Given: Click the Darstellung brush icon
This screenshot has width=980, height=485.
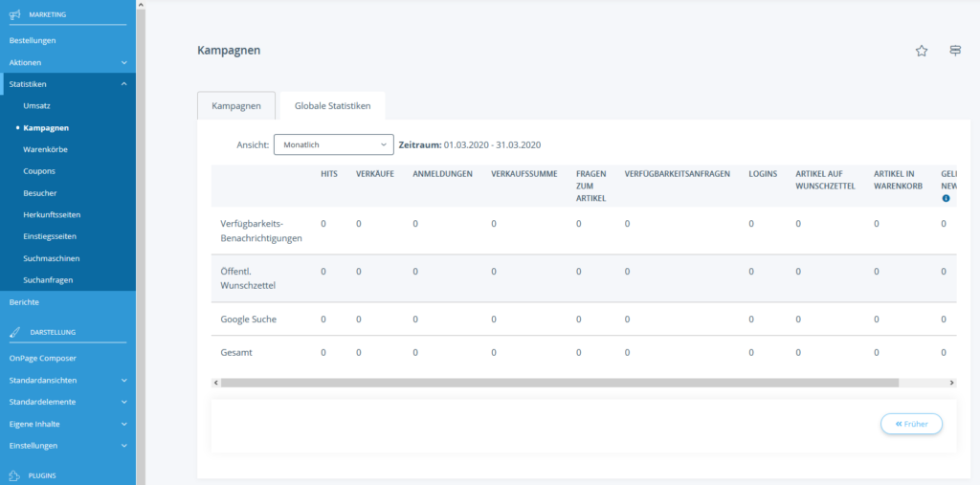Looking at the screenshot, I should click(x=14, y=332).
